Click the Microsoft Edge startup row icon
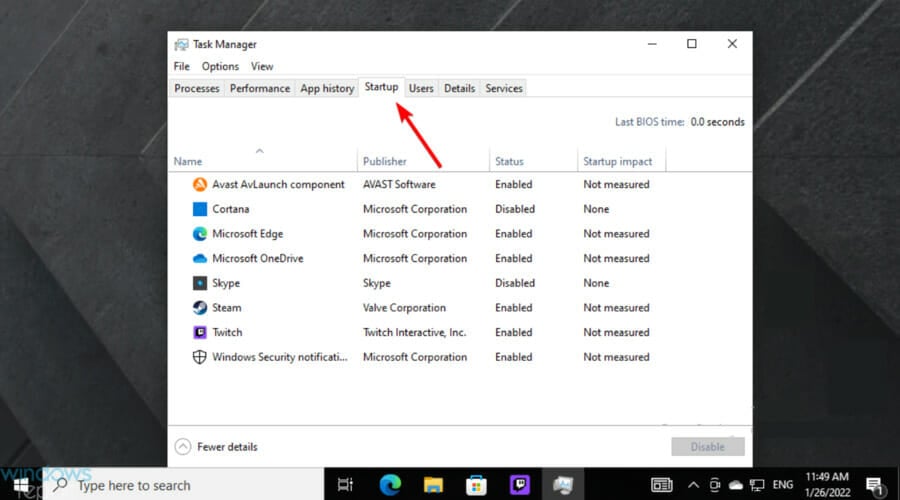This screenshot has width=900, height=500. pos(200,234)
